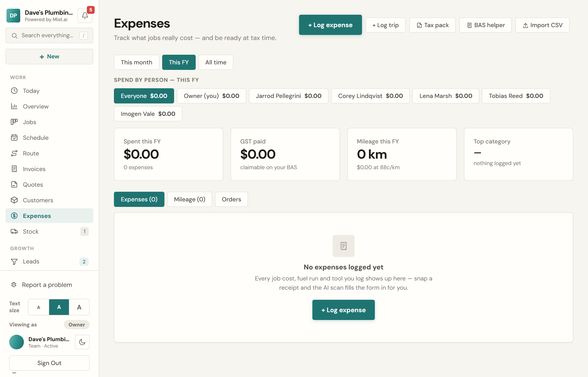Open the Tax pack
Screen dimensions: 588x377
coord(433,25)
